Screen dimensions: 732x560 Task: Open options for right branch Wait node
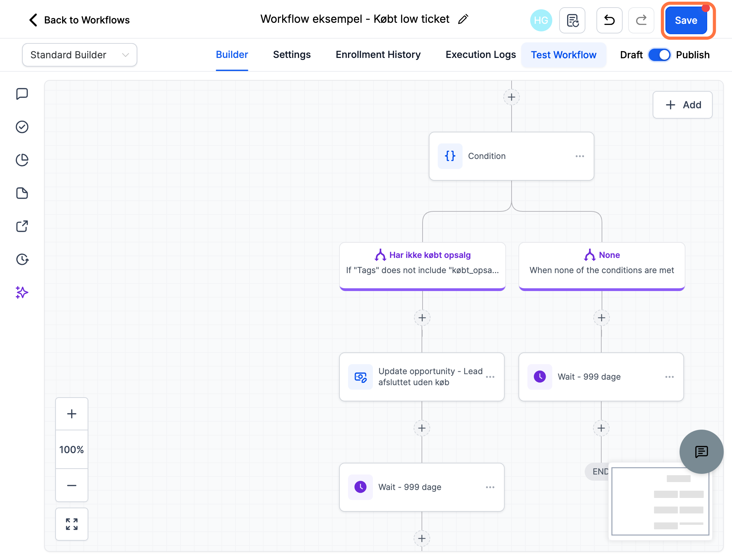(670, 377)
